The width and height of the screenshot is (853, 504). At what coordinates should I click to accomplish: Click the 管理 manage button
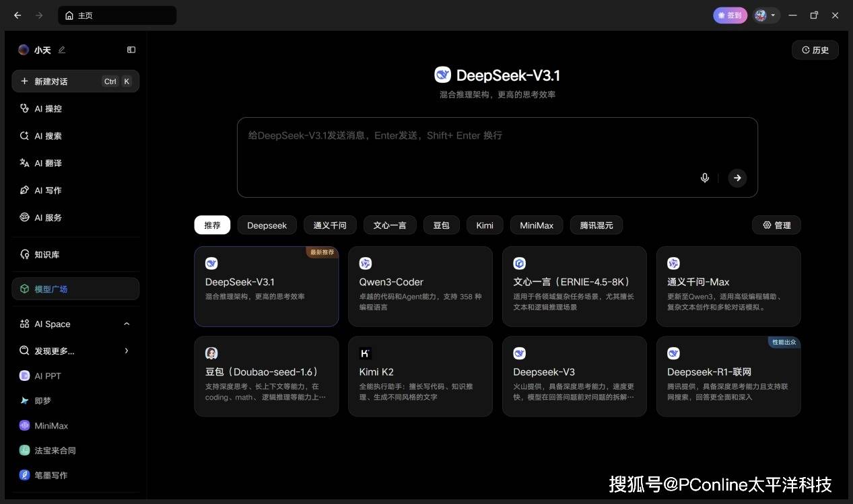776,225
